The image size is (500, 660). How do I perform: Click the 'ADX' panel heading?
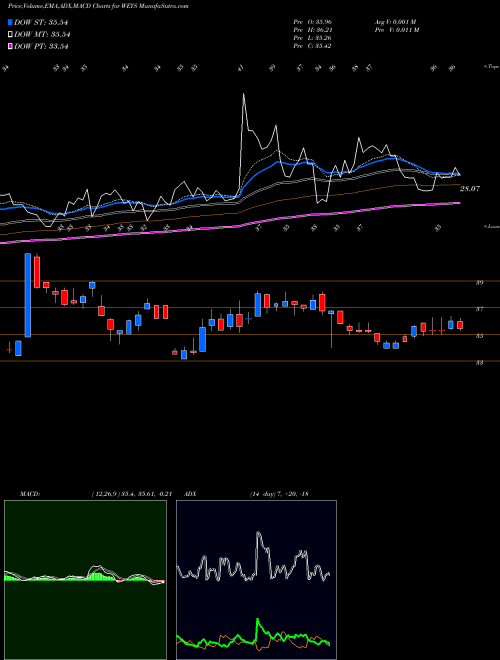190,494
